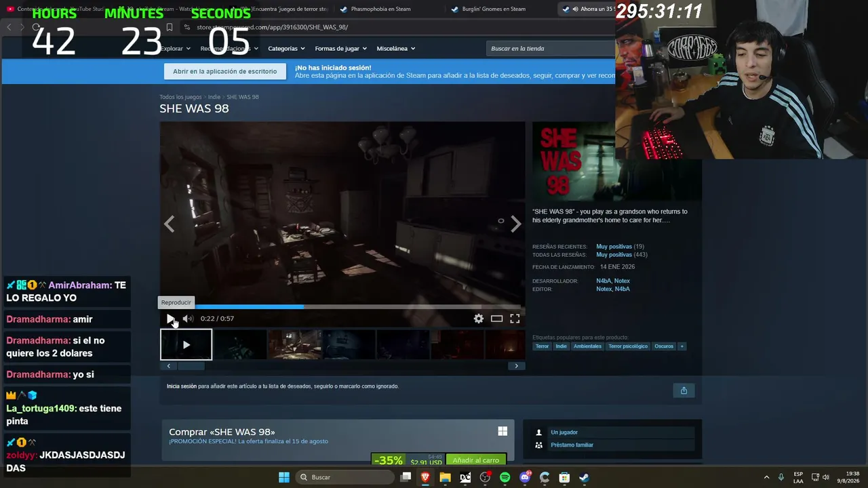Open Microsoft Store from the taskbar
The width and height of the screenshot is (868, 488).
[564, 477]
